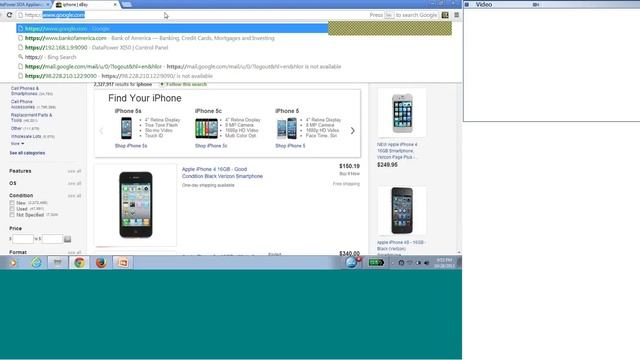Viewport: 640px width, 360px height.
Task: Click the black iPhone 4 listing photo
Action: pos(136,204)
